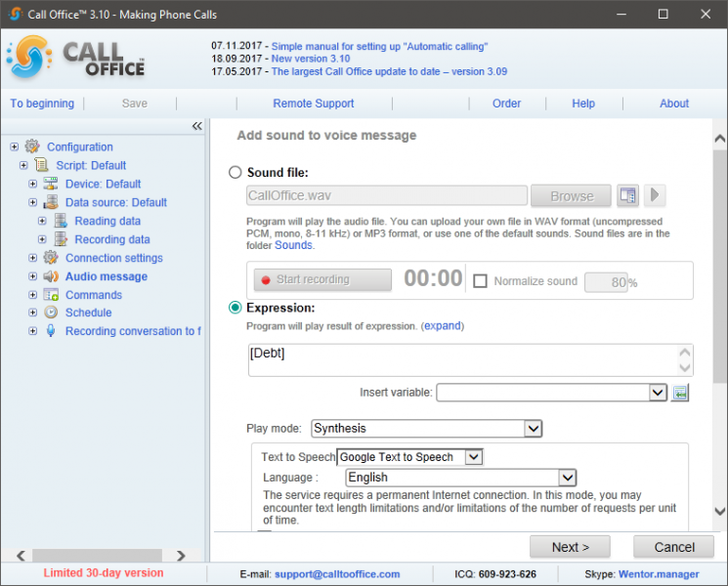The height and width of the screenshot is (586, 728).
Task: Expand the Device: Default node
Action: tap(33, 184)
